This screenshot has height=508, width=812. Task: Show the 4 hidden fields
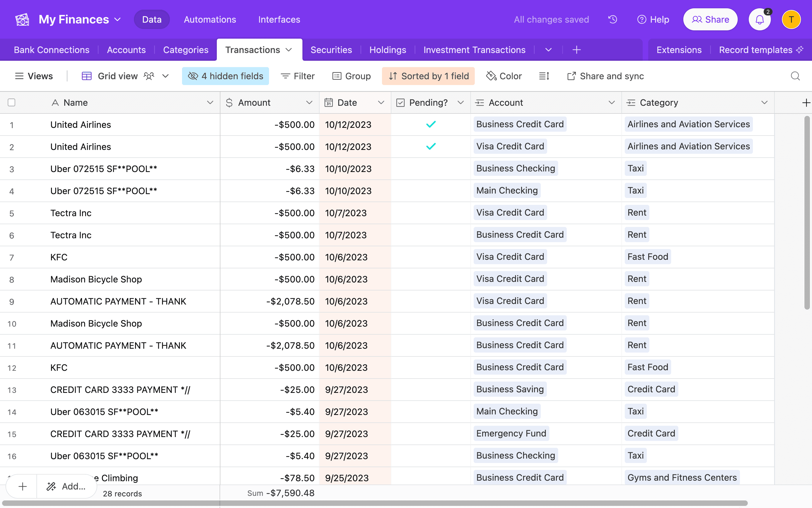click(225, 76)
